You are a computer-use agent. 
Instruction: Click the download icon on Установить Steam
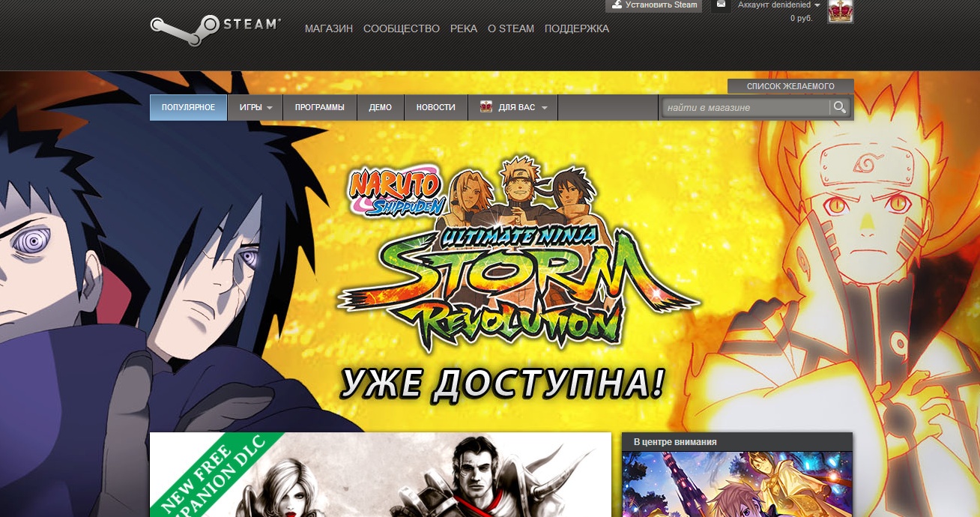tap(617, 4)
